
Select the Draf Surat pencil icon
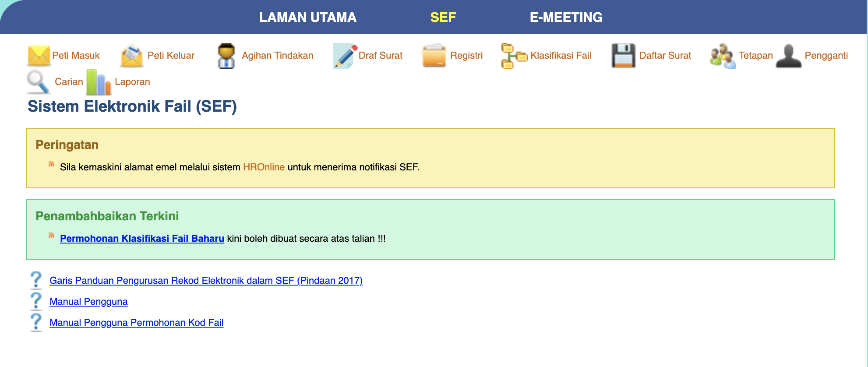345,56
